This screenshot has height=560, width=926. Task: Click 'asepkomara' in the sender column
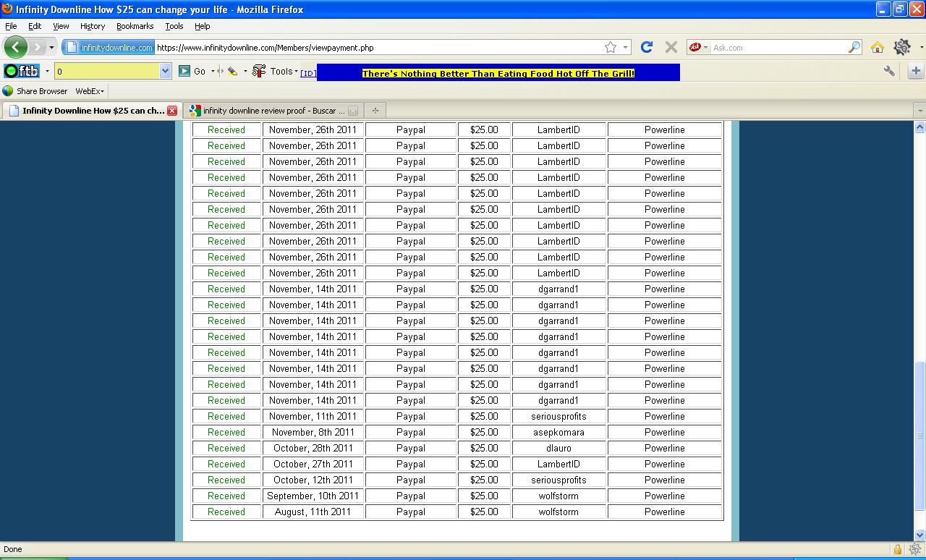point(558,432)
